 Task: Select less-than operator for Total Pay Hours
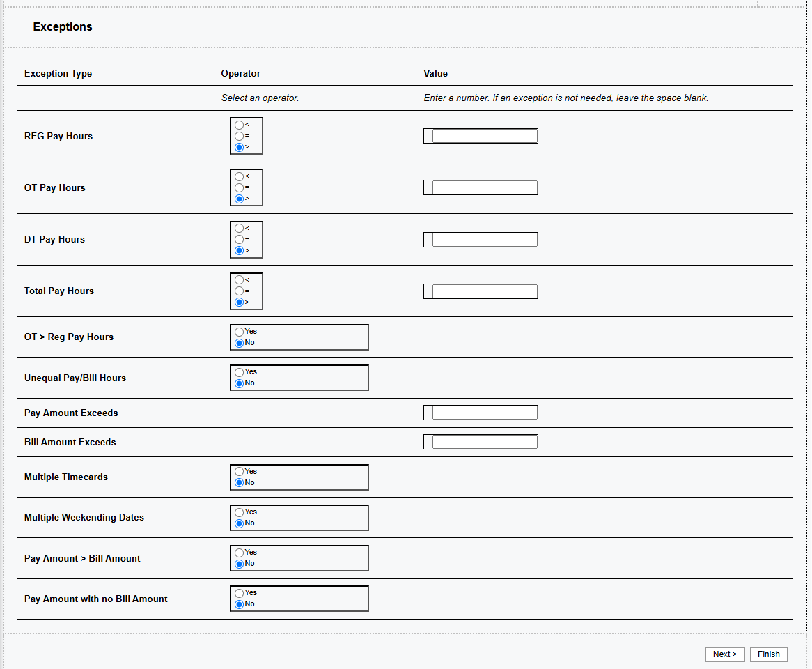tap(240, 280)
